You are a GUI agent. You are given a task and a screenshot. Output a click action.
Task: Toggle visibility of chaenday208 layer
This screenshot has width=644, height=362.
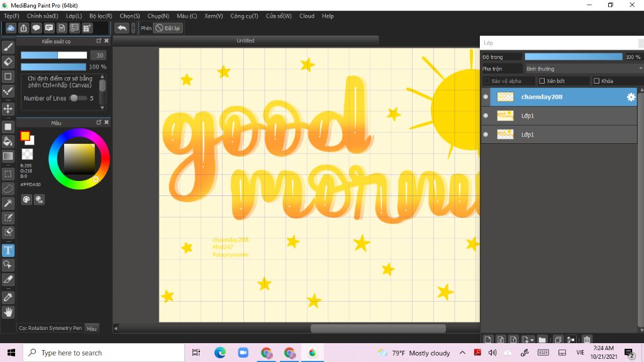click(x=486, y=97)
